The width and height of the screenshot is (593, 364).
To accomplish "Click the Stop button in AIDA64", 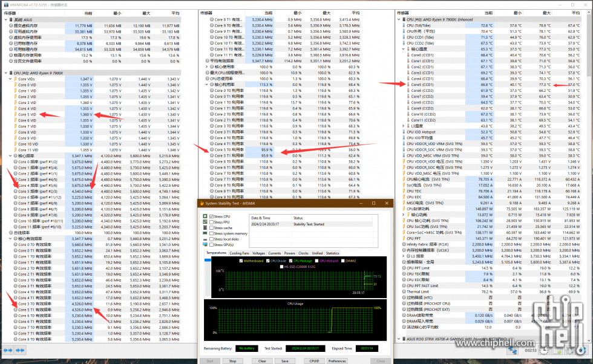I will point(232,361).
